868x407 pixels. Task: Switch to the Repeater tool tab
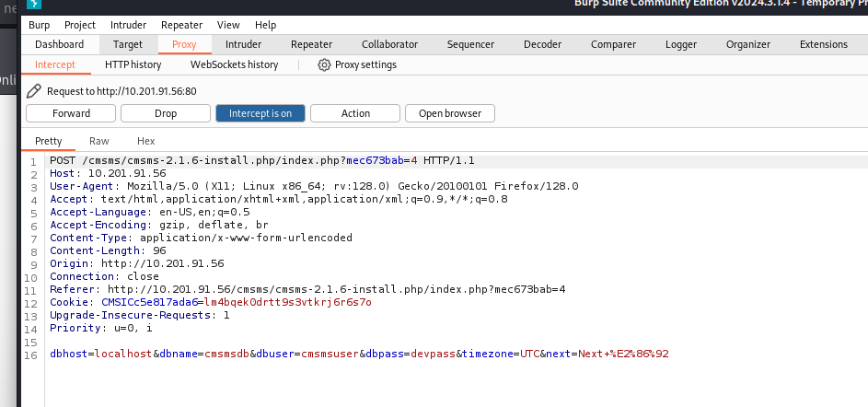click(312, 44)
